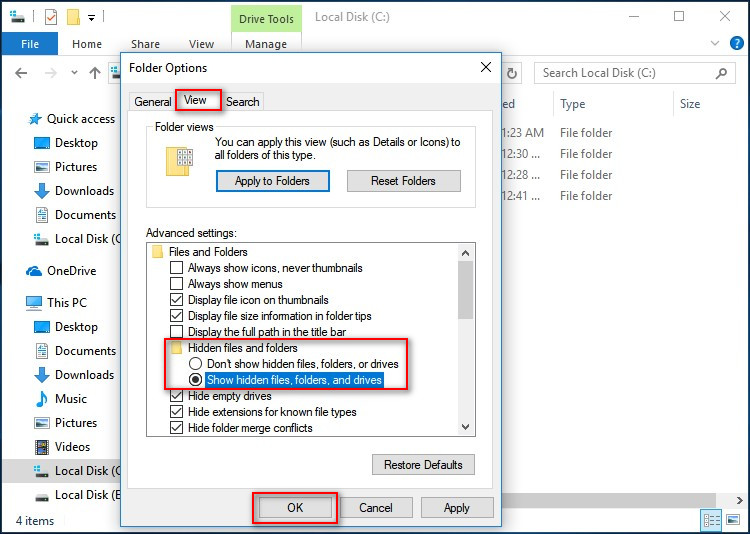The height and width of the screenshot is (534, 750).
Task: Click the Help question mark icon
Action: click(737, 43)
